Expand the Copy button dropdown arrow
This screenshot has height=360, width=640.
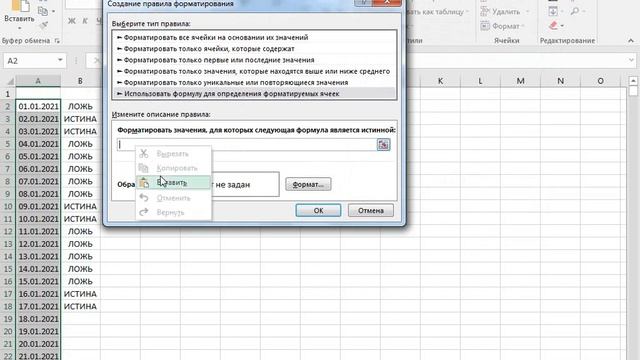pos(53,11)
